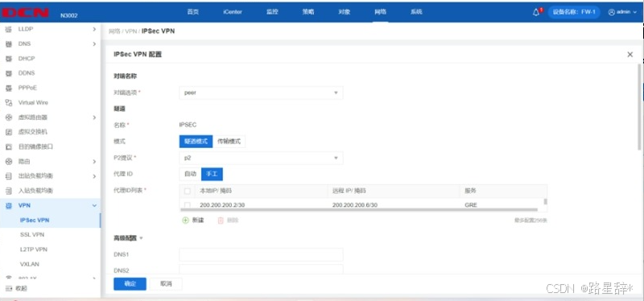Expand the DNS submenu chevron

[94, 44]
